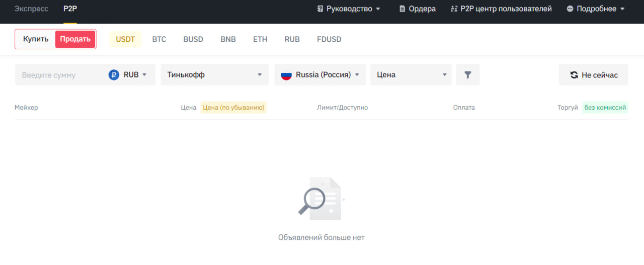The image size is (644, 265).
Task: Expand the Цена sorting dropdown
Action: pos(411,75)
